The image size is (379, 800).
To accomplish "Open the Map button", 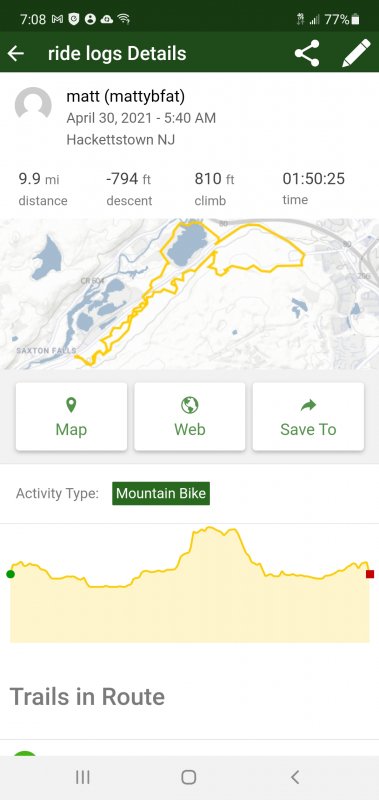I will pos(71,417).
